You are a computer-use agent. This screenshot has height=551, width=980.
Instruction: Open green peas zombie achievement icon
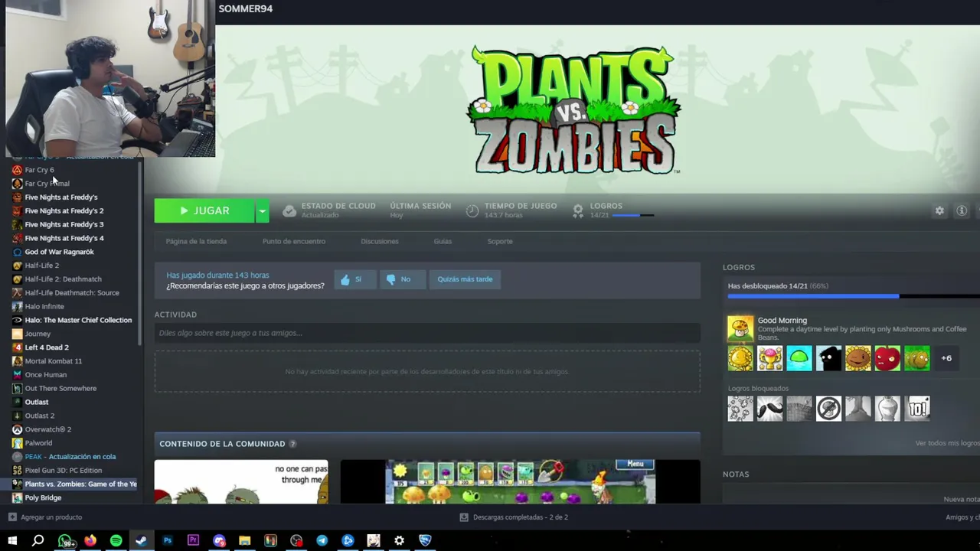pyautogui.click(x=916, y=358)
